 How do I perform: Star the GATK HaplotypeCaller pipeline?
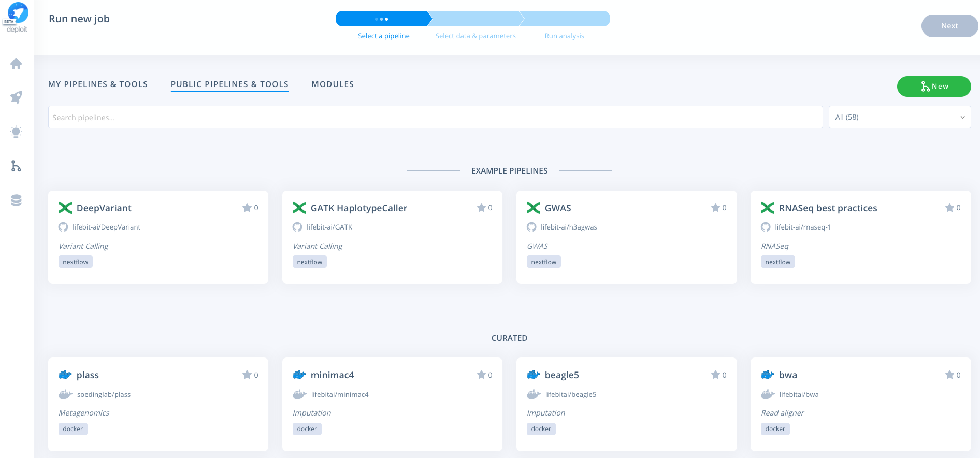pos(481,208)
